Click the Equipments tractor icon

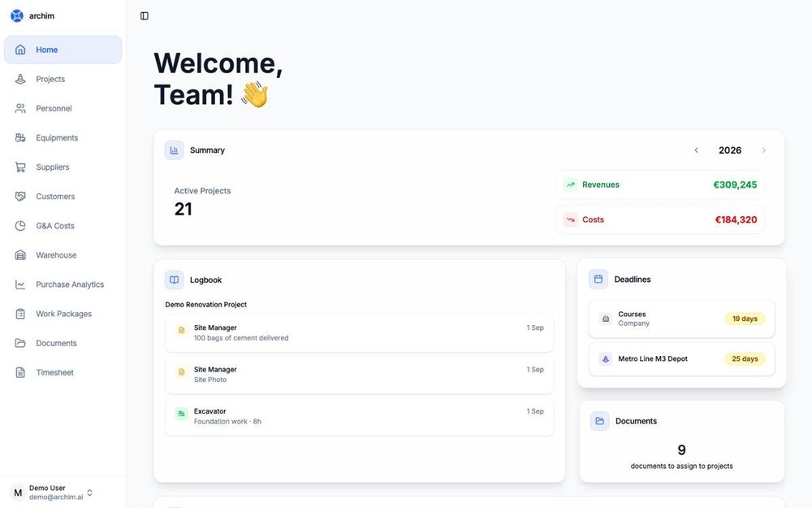coord(20,138)
